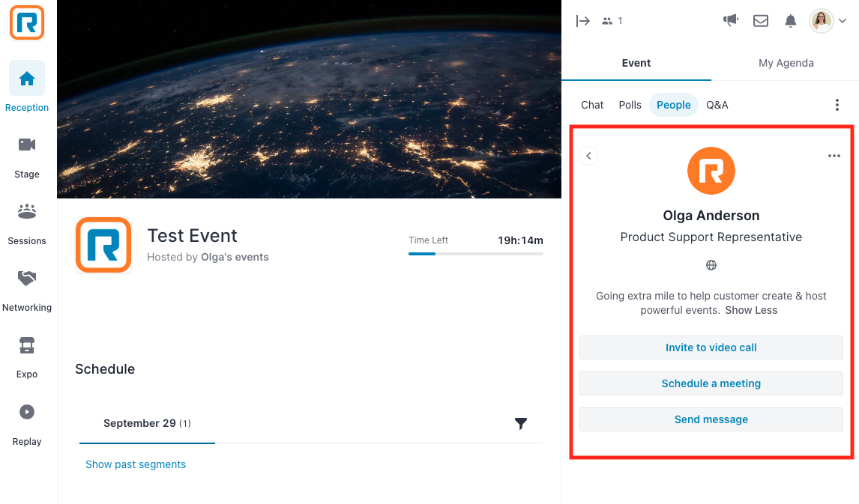Click the Schedule heading
This screenshot has height=504, width=859.
tap(105, 369)
